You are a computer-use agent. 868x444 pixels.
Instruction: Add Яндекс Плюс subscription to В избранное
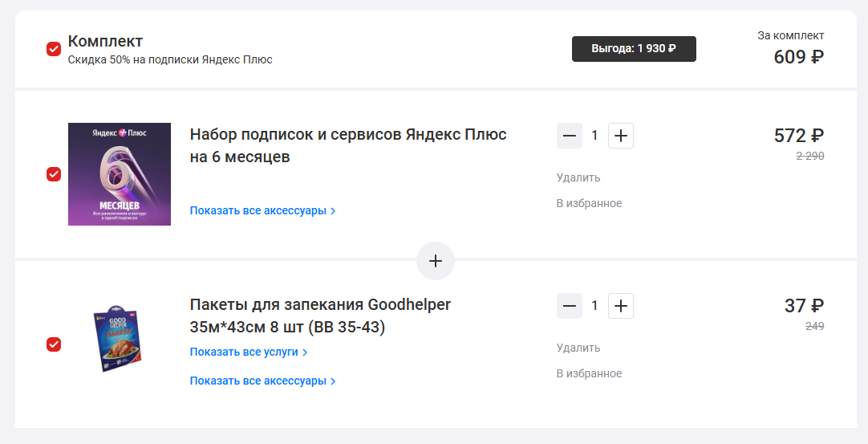589,203
